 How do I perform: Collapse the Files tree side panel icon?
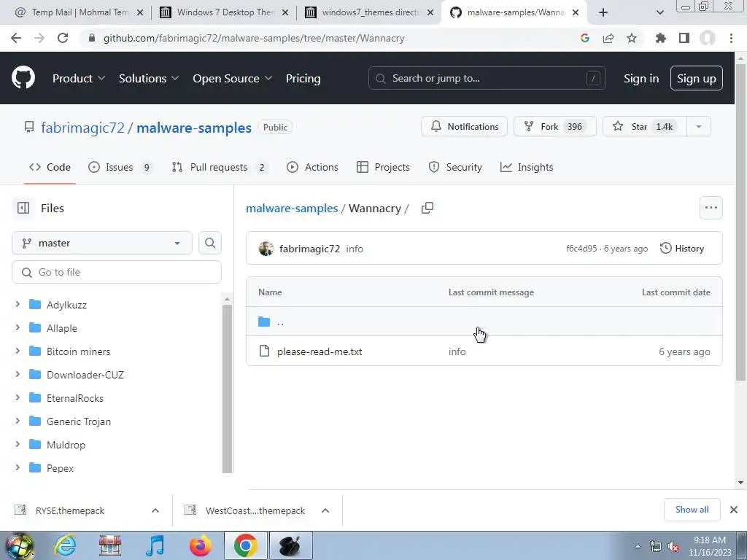23,208
